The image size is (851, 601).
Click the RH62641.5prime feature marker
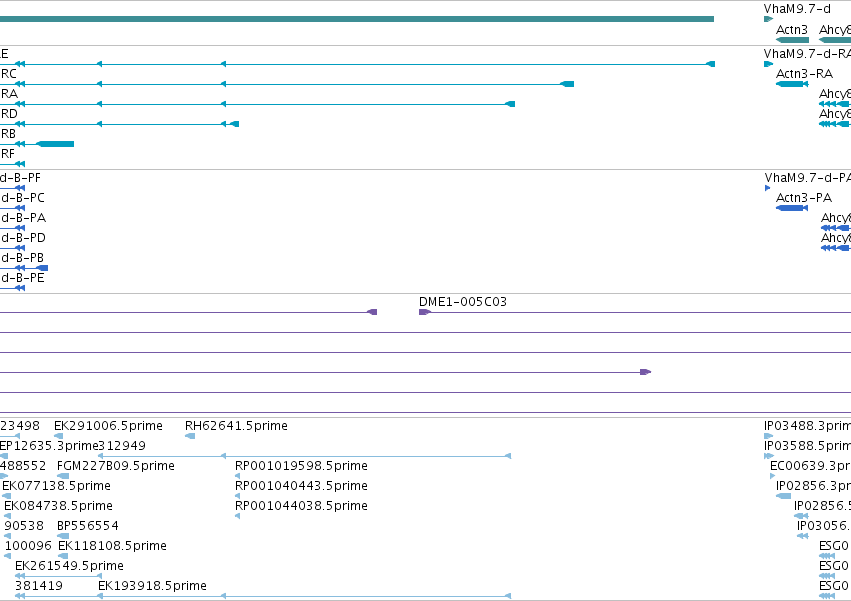point(190,436)
